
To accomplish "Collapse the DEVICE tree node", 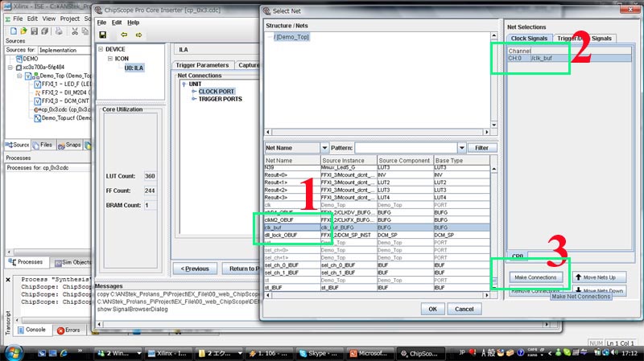I will tap(101, 49).
